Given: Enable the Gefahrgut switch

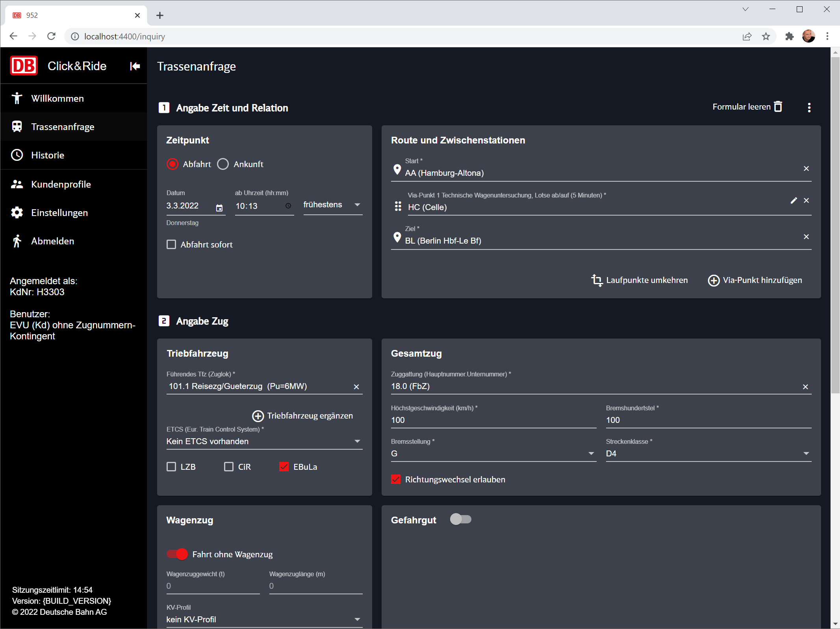Looking at the screenshot, I should pos(460,519).
